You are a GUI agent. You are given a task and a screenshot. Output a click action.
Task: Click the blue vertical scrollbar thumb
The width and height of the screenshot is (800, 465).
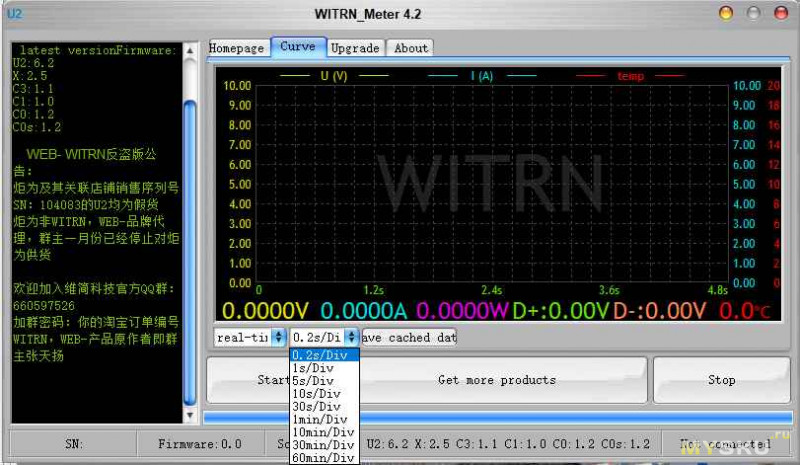190,253
